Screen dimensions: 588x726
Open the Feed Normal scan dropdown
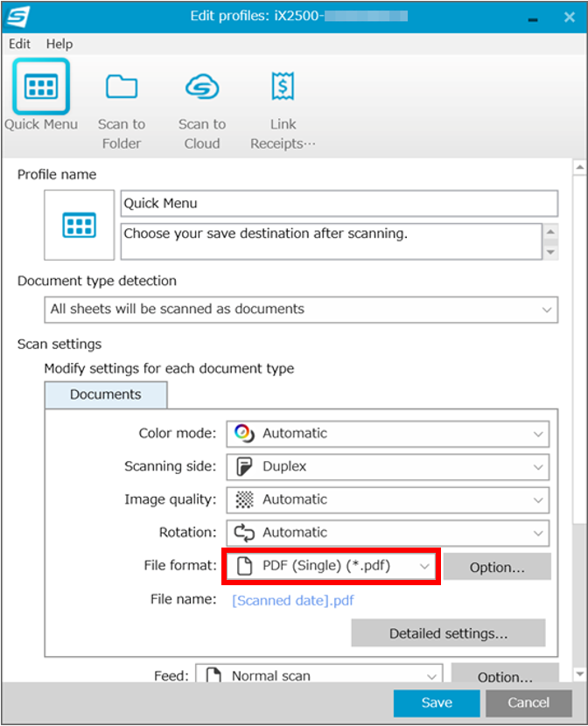pos(319,674)
